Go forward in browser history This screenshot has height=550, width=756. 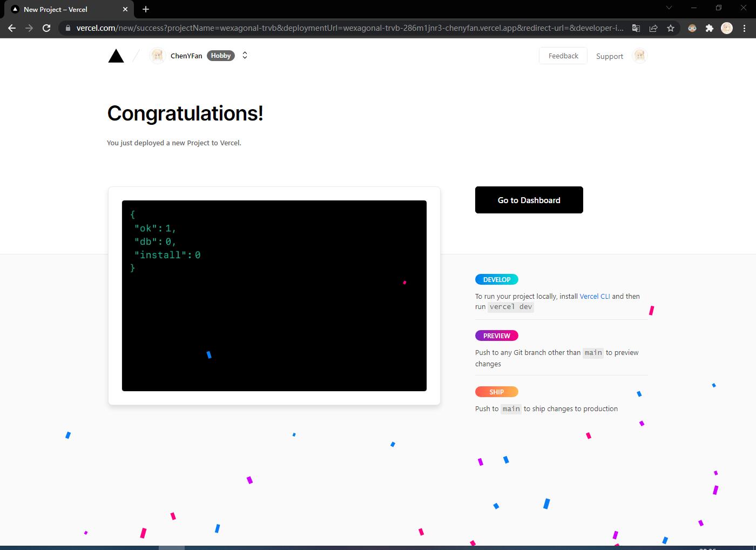29,28
